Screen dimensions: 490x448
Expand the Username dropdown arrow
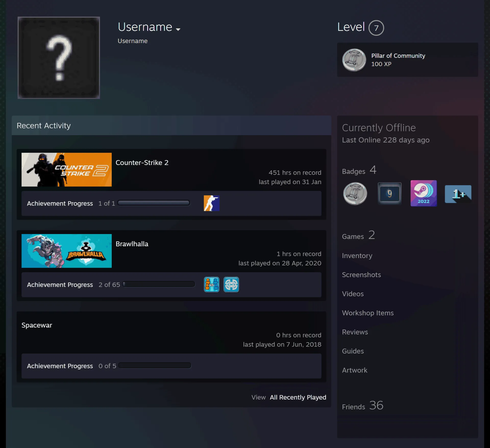point(178,29)
